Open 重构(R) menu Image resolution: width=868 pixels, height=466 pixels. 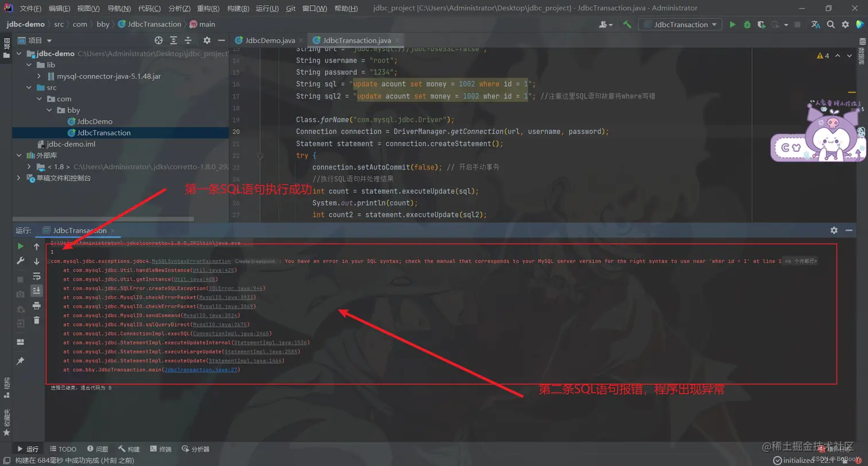(208, 9)
